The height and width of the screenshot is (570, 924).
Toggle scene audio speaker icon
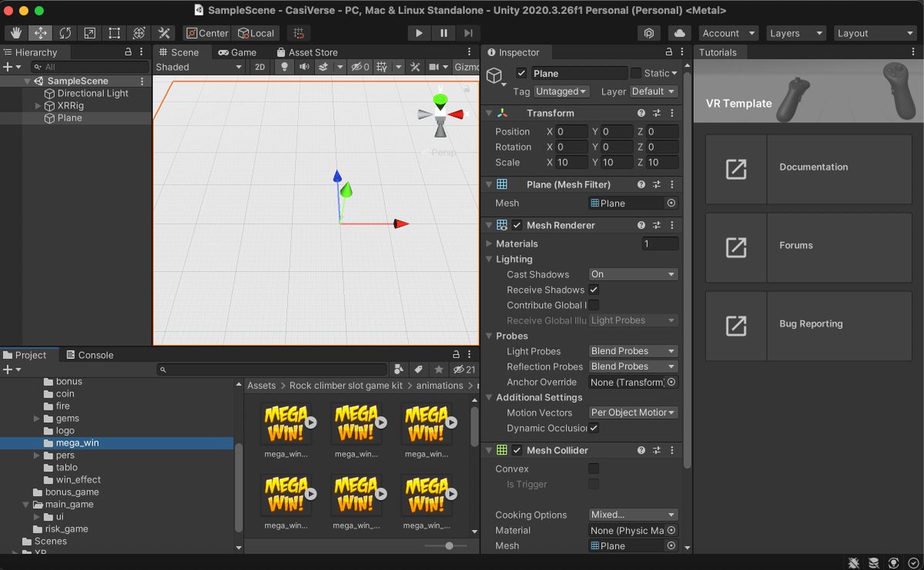[x=304, y=67]
